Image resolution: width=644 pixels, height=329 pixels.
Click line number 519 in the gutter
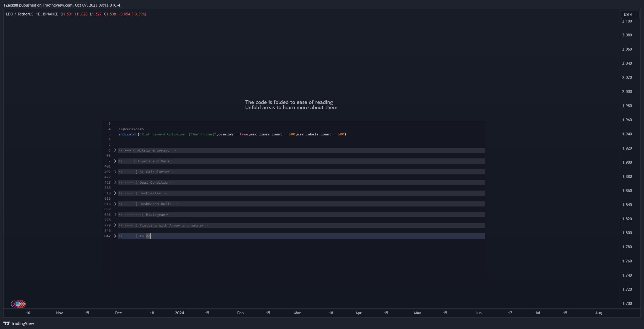108,193
